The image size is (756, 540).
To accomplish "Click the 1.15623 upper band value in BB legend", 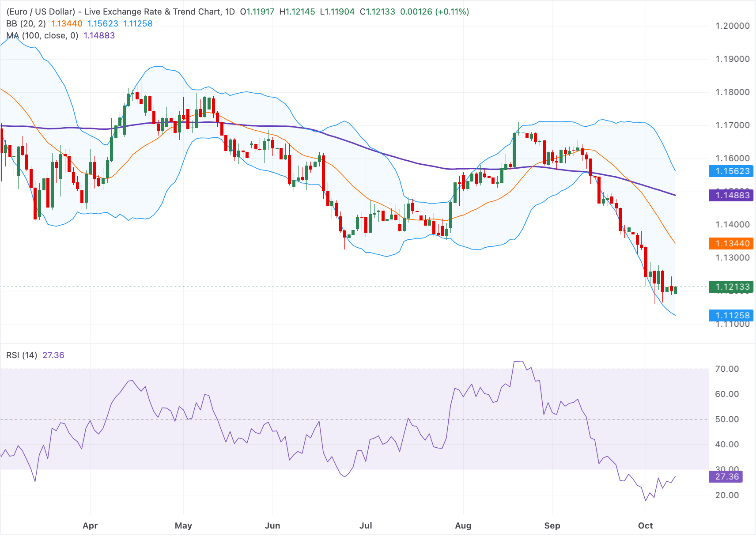I will (x=103, y=23).
